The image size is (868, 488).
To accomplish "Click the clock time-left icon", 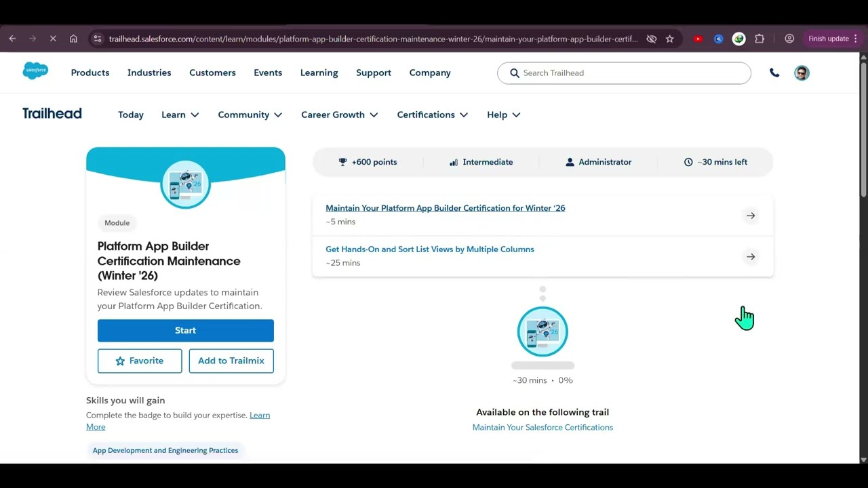I will tap(688, 162).
